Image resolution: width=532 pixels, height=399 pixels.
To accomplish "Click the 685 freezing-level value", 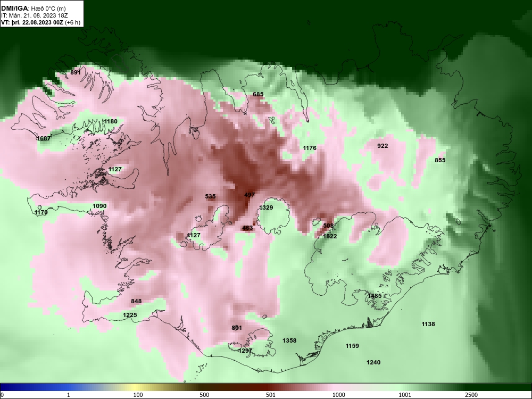I will tap(258, 94).
